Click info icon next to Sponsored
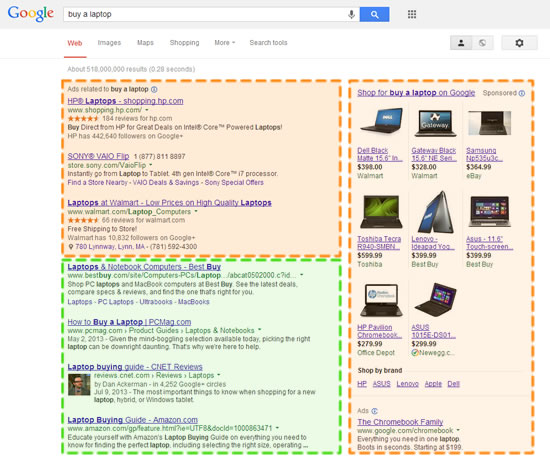The height and width of the screenshot is (457, 550). (522, 93)
